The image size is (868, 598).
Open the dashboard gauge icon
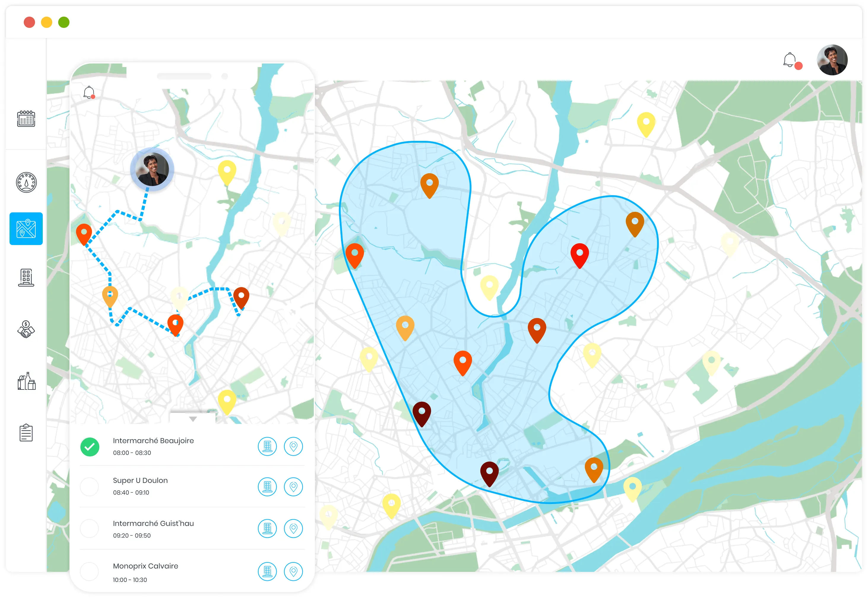(26, 182)
